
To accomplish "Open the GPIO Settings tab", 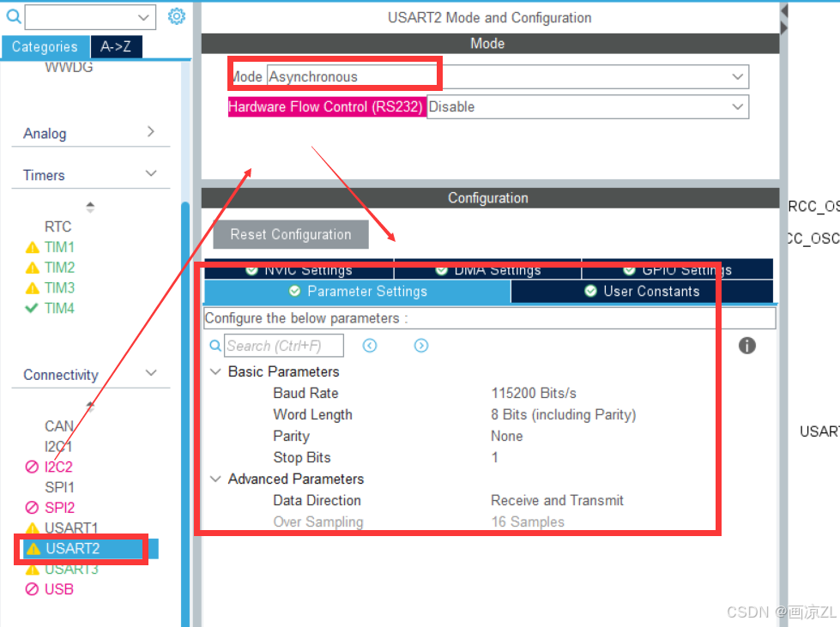I will [678, 269].
